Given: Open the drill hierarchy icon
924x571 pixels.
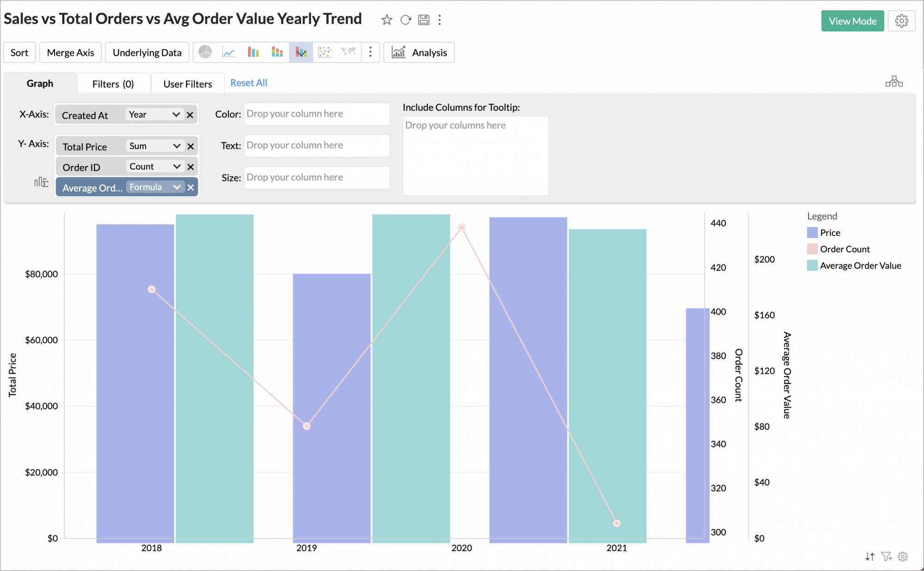Looking at the screenshot, I should (x=894, y=82).
